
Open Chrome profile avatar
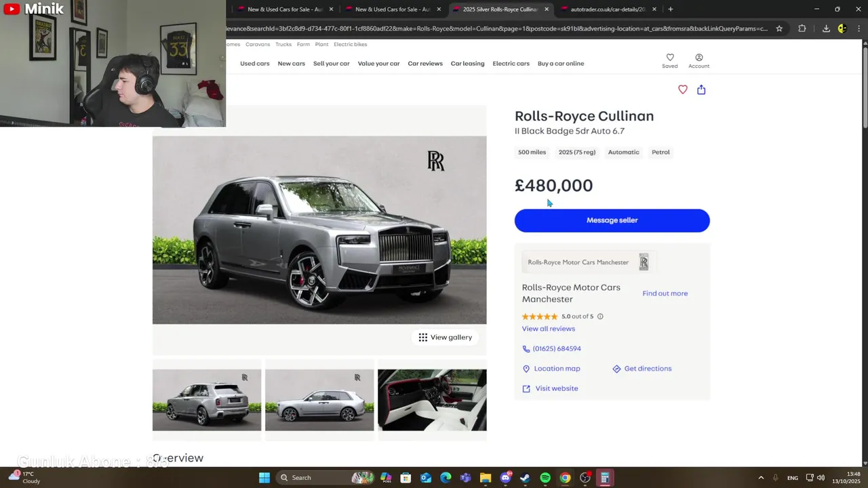click(842, 28)
